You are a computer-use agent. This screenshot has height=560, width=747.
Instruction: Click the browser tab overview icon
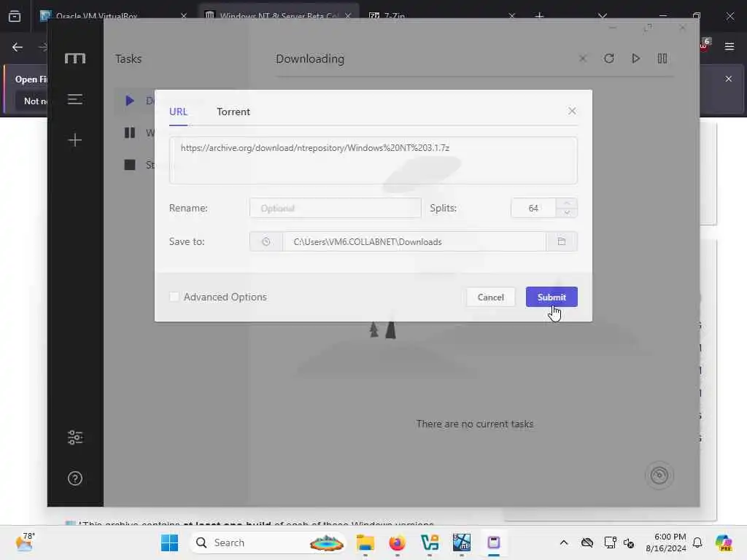[x=15, y=16]
